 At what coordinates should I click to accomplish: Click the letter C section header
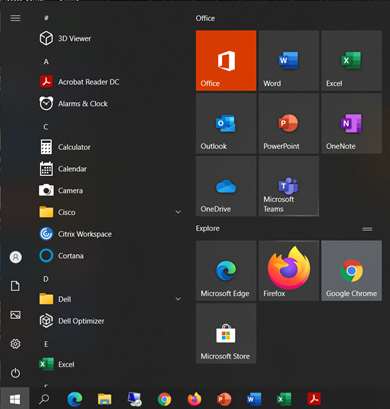coord(46,127)
